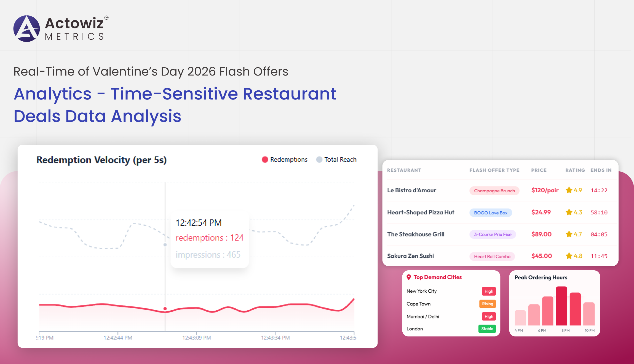634x364 pixels.
Task: Click the gray Total Reach legend dot
Action: coord(319,160)
